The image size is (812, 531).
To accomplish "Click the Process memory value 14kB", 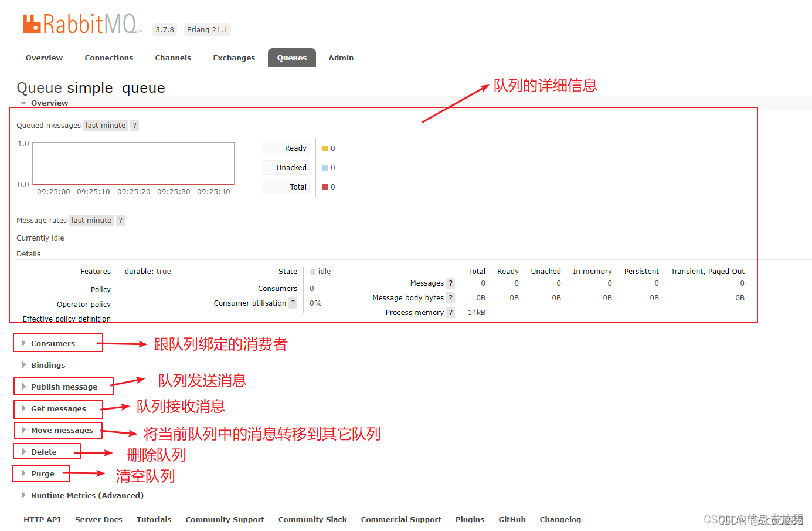I will coord(477,313).
